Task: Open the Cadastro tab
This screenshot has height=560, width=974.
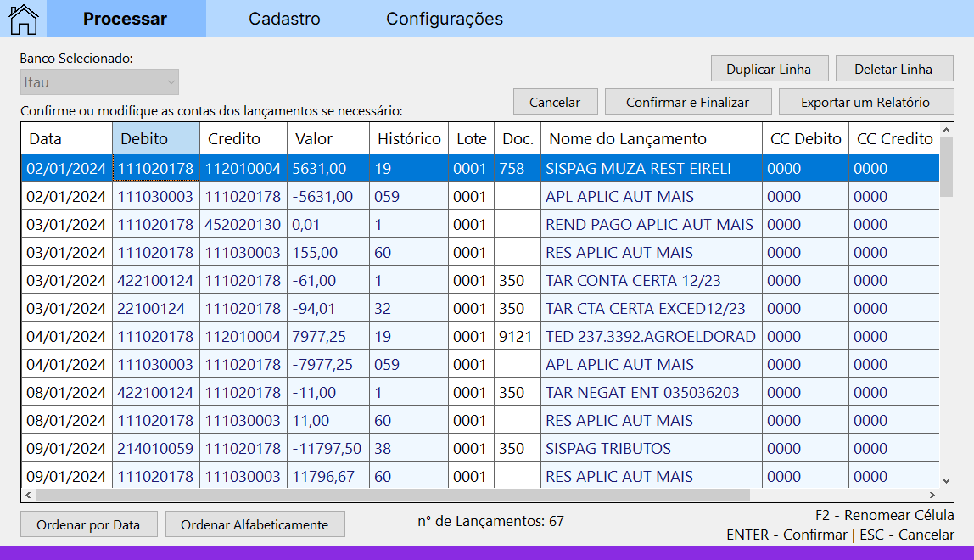Action: [x=284, y=19]
